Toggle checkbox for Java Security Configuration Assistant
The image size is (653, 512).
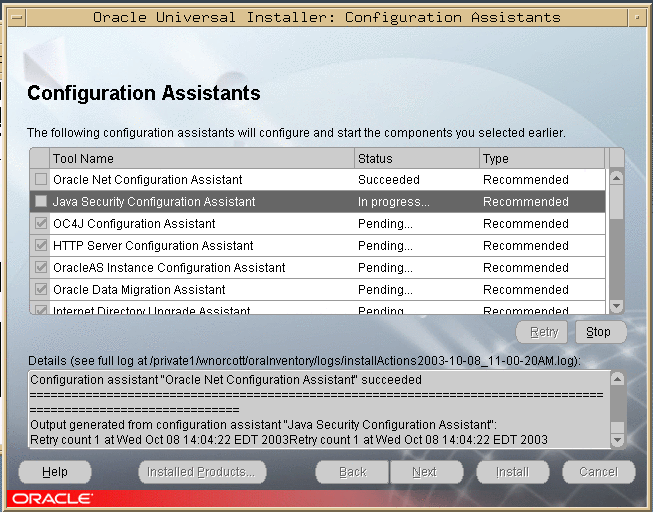(x=41, y=202)
